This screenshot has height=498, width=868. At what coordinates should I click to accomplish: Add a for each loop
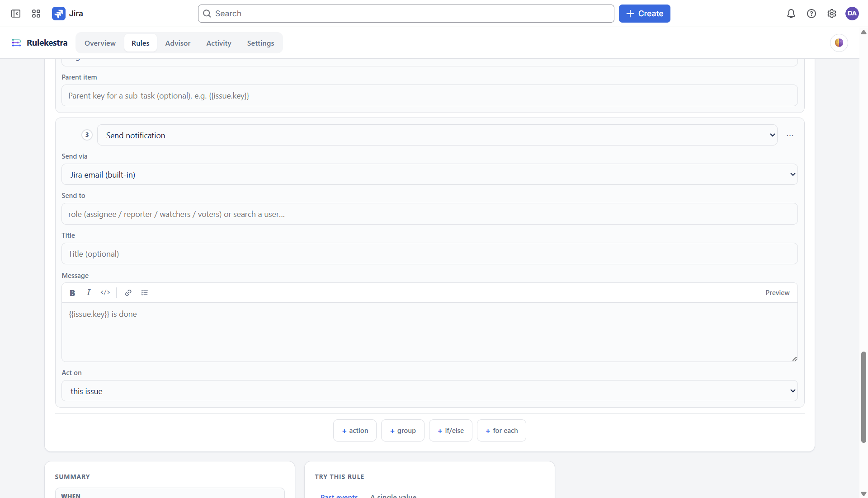[x=501, y=431]
